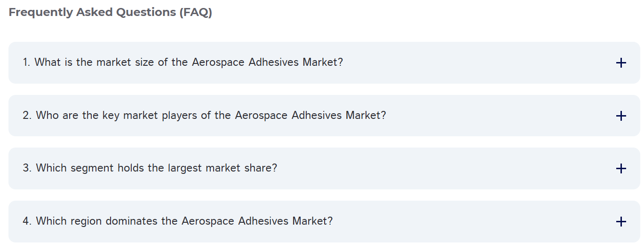Image resolution: width=644 pixels, height=250 pixels.
Task: Click blank space inside the region dominates row
Action: pos(470,221)
